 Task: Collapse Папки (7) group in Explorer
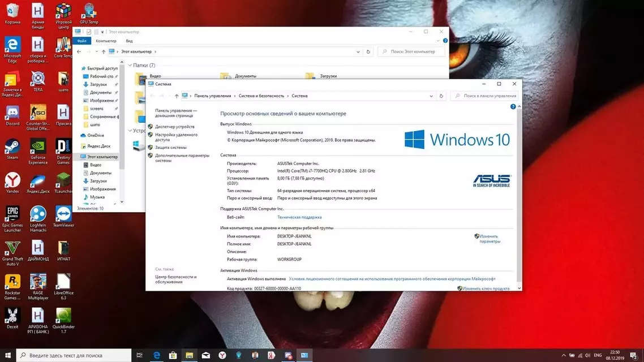click(130, 65)
